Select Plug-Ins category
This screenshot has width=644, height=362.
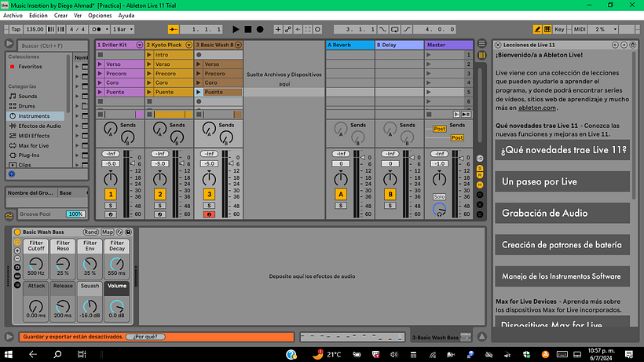coord(29,155)
